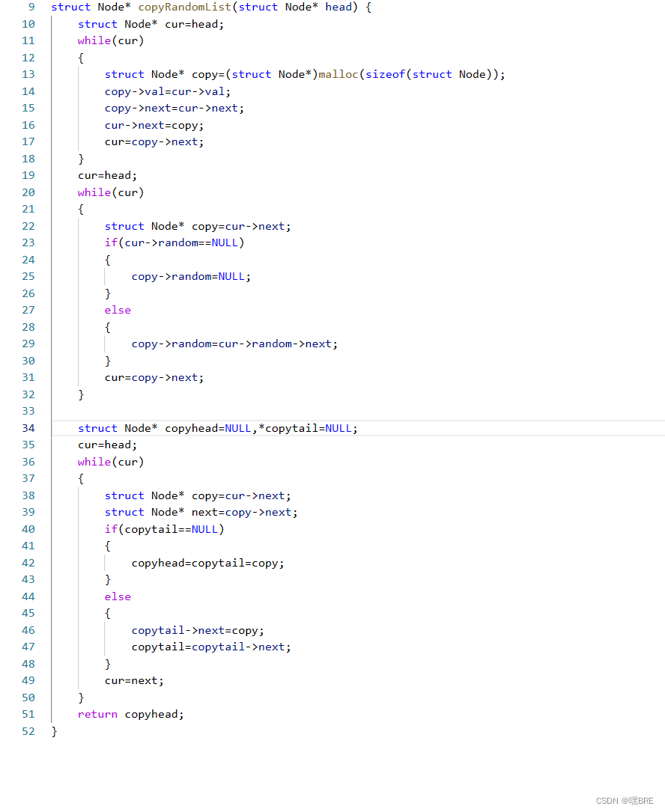Viewport: 665px width, 812px height.
Task: Click line number 19 in the gutter
Action: coord(28,176)
